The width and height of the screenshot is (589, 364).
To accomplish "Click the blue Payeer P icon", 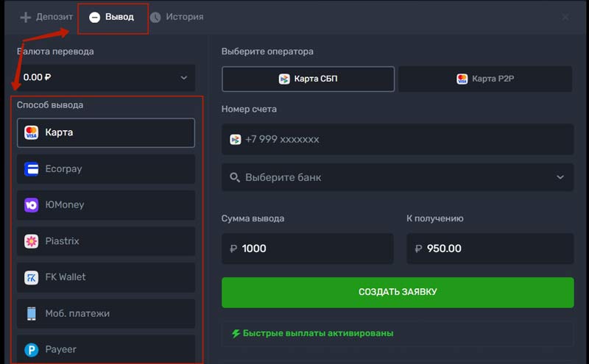I will click(32, 349).
